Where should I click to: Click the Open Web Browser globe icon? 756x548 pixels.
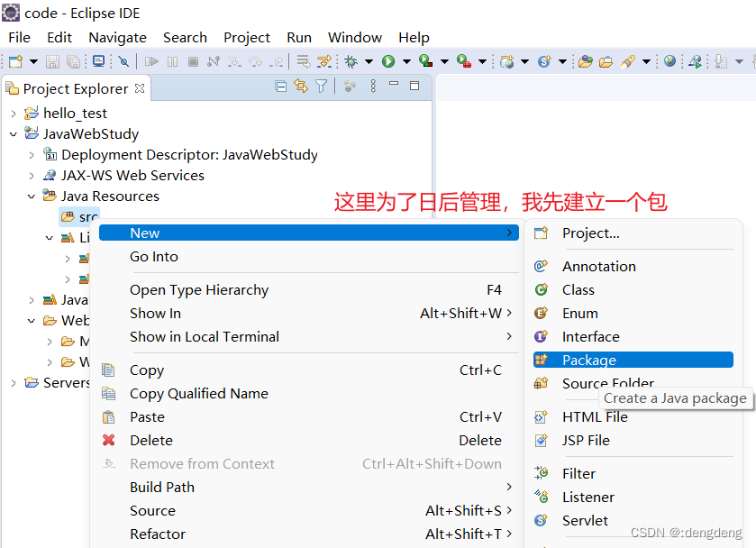669,60
